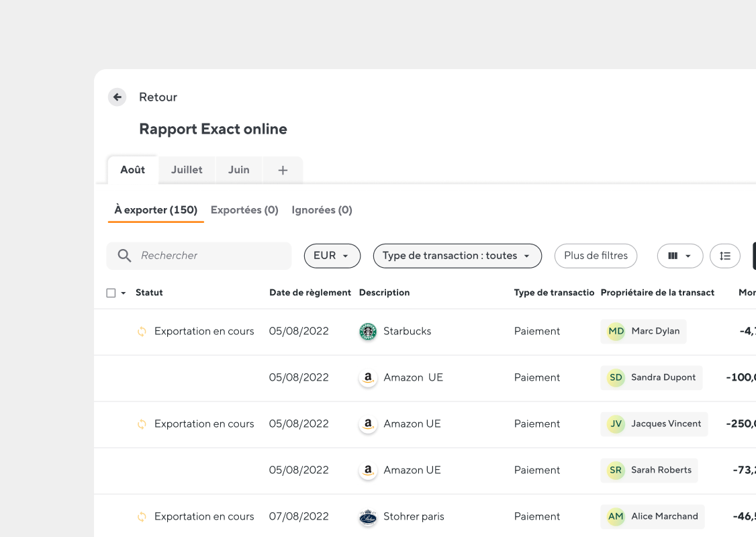Click the AM avatar for Alice Marchand
756x537 pixels.
(616, 516)
